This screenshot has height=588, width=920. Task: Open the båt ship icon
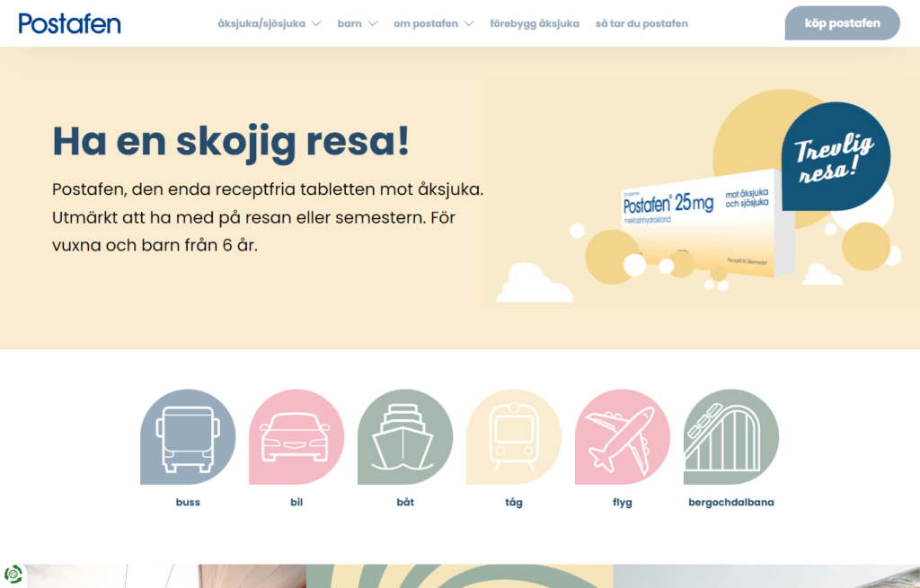405,437
